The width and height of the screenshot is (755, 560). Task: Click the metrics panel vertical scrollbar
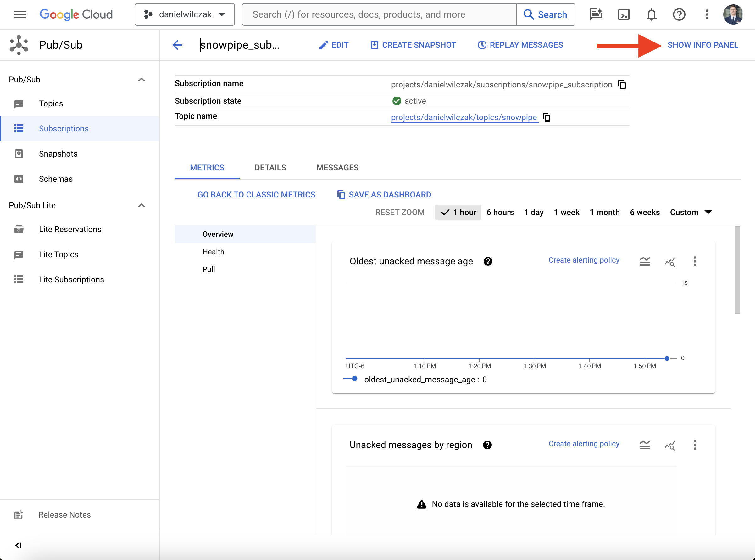point(737,270)
